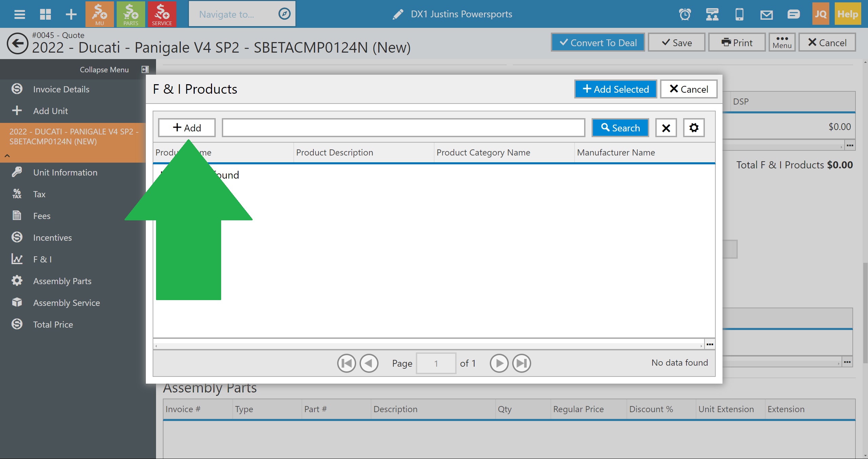Open the three-dot Menu dropdown

[782, 42]
